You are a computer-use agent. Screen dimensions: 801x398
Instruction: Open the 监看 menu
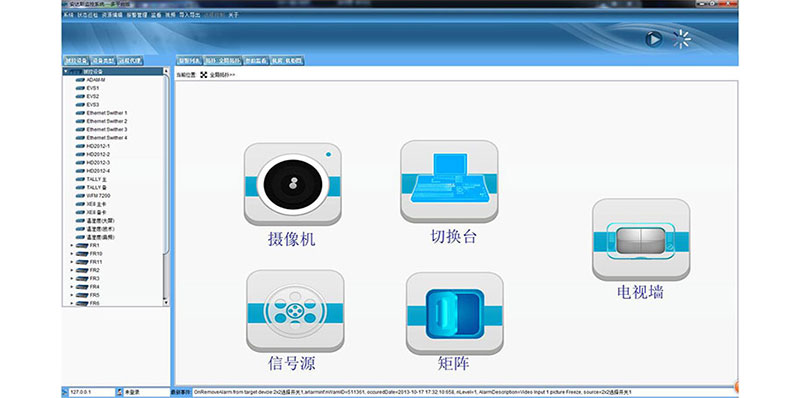(156, 15)
